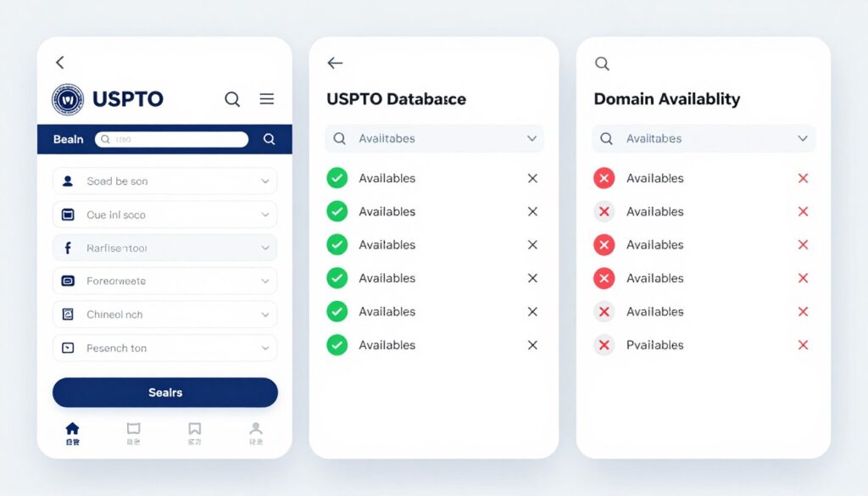Click magnifier icon above Domain Availablity title
The image size is (868, 496).
point(603,64)
